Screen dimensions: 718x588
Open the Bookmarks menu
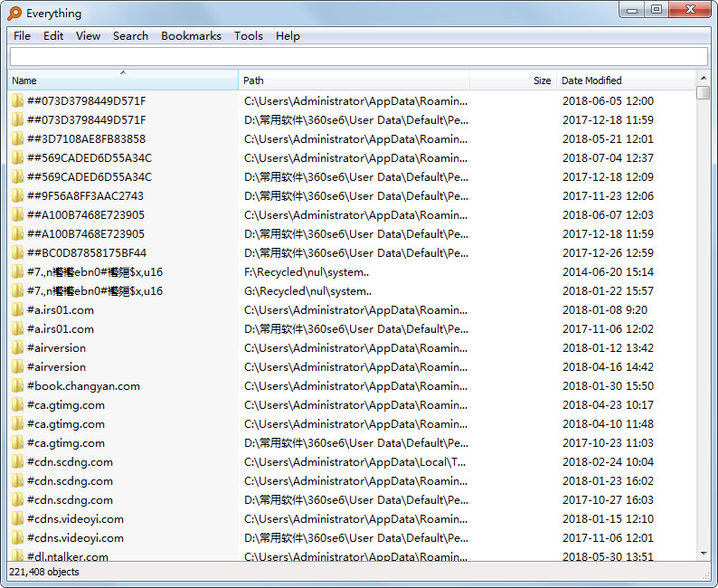(191, 35)
